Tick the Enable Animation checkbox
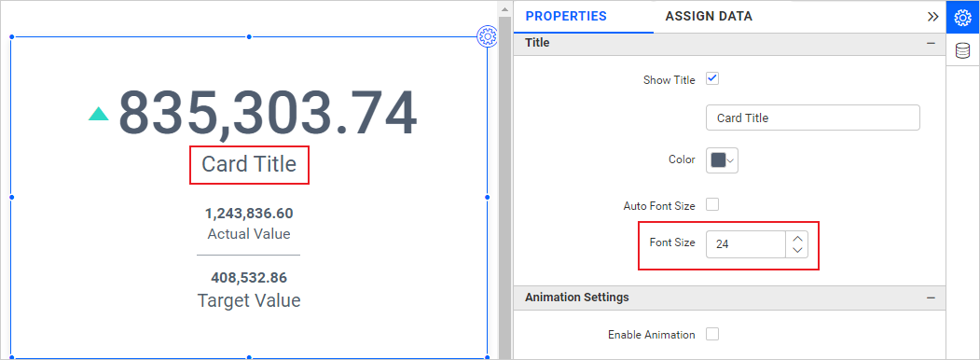This screenshot has width=980, height=360. 711,335
